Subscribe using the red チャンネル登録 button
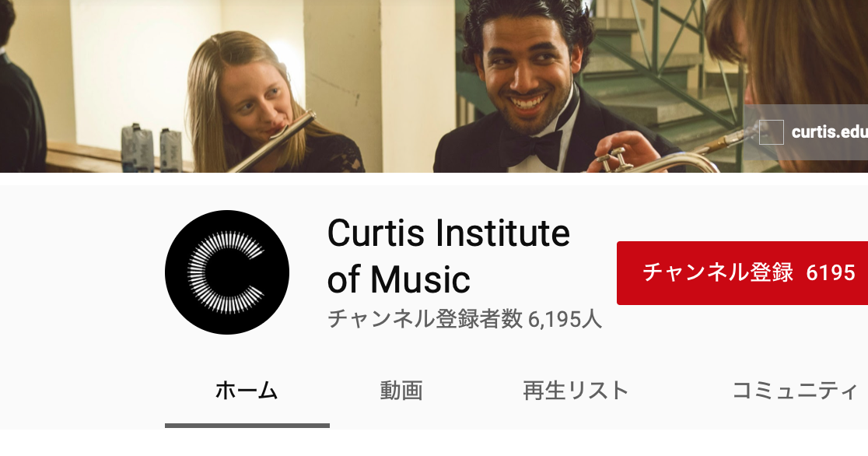The image size is (868, 456). coord(742,272)
